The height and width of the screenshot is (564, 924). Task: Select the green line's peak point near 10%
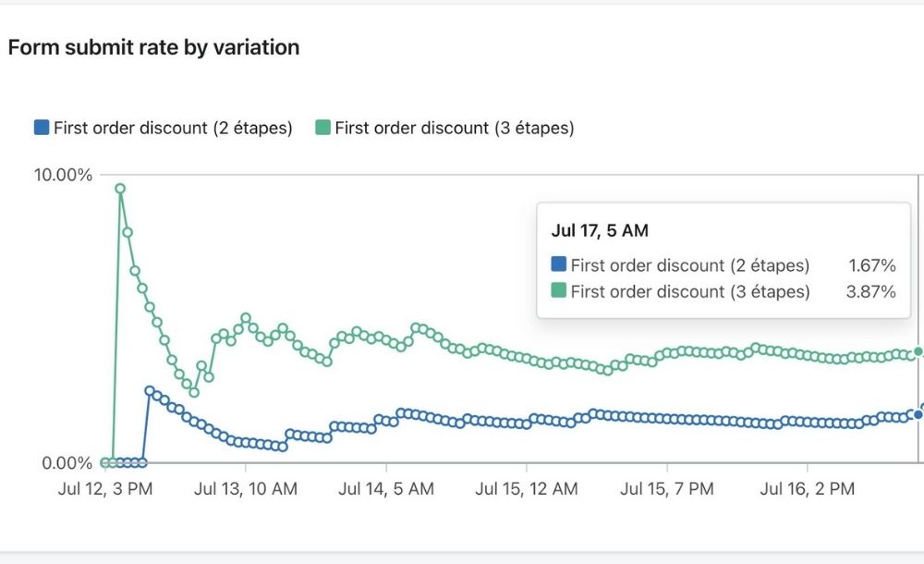click(x=120, y=189)
